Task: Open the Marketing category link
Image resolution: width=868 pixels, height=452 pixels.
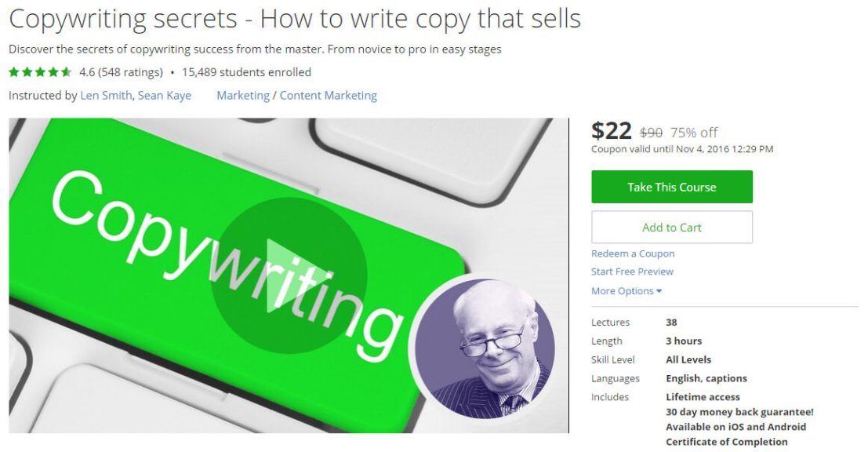Action: tap(243, 95)
